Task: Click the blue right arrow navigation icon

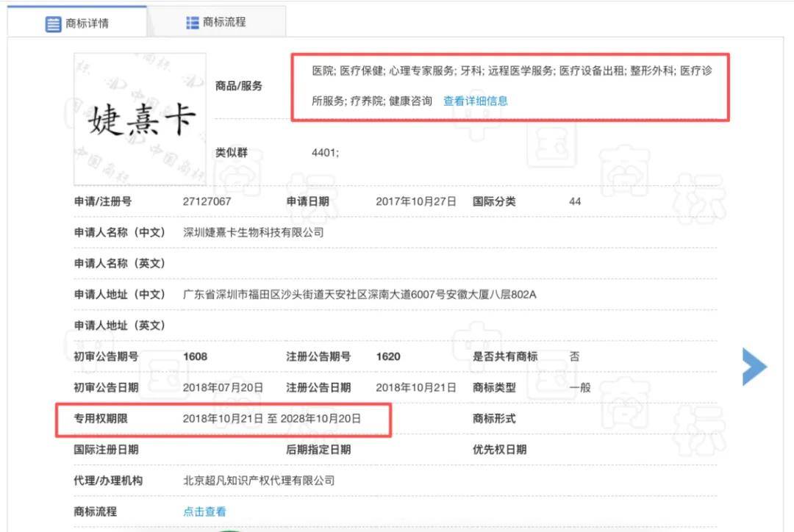Action: tap(755, 366)
